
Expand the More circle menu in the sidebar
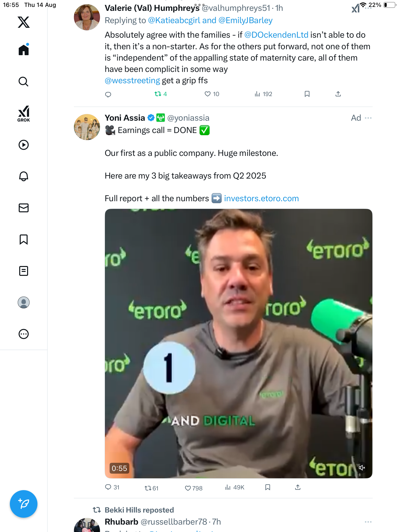[24, 334]
